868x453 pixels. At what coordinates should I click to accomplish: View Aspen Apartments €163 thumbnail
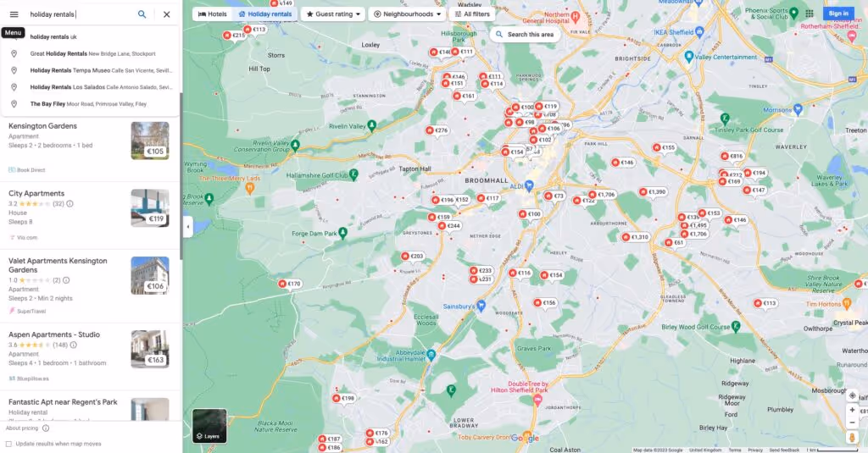pos(150,349)
